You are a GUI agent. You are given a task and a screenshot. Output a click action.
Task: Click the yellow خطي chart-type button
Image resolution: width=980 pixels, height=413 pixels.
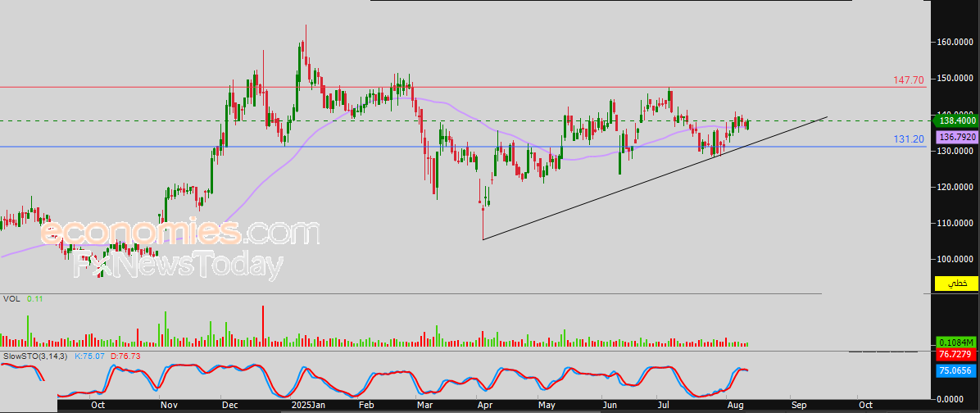tap(955, 284)
